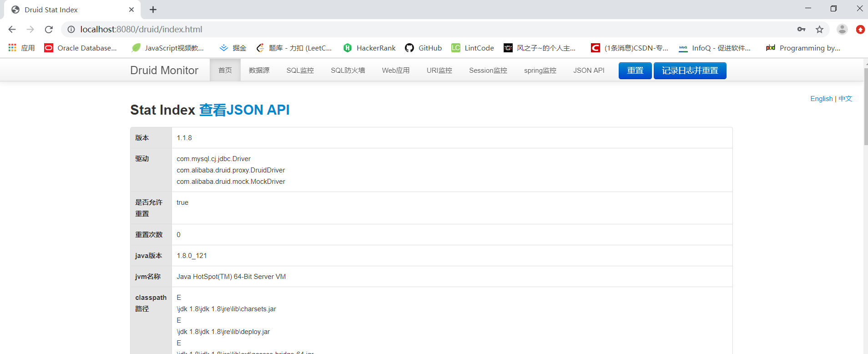The width and height of the screenshot is (868, 354).
Task: Click Java HotSpot(TM) 64-Bit Server VM text
Action: coord(231,277)
